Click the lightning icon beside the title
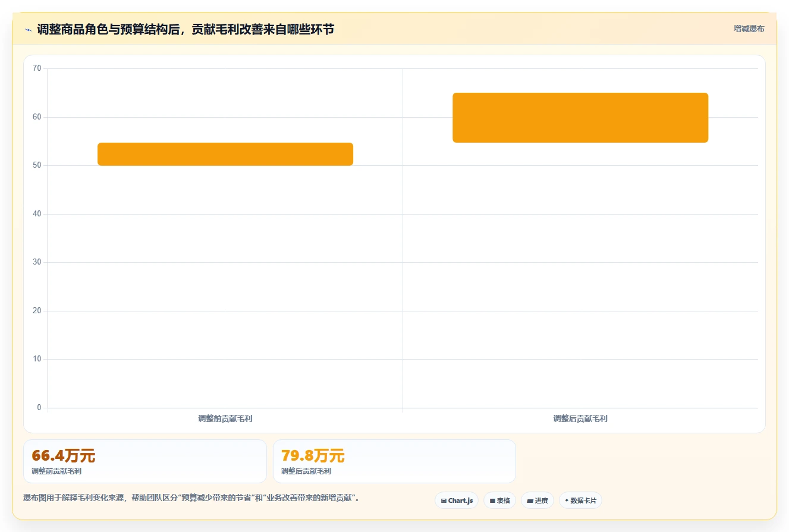789x532 pixels. 29,30
